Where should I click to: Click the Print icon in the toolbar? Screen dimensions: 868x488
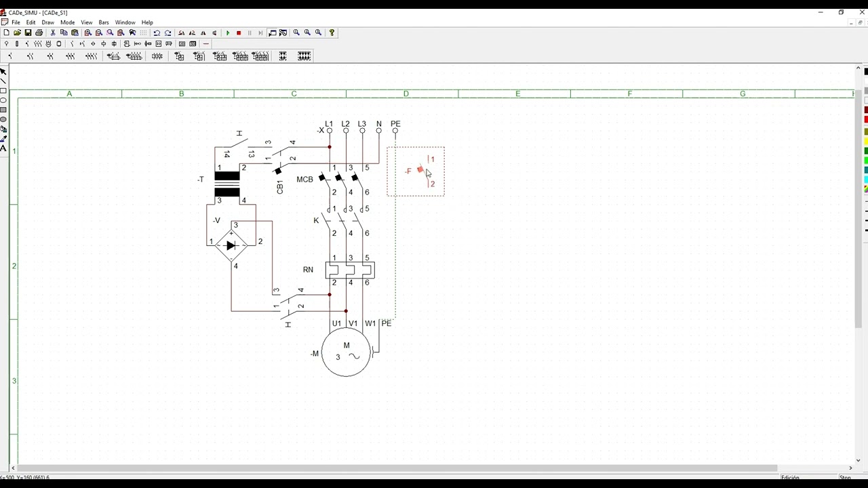click(x=39, y=33)
